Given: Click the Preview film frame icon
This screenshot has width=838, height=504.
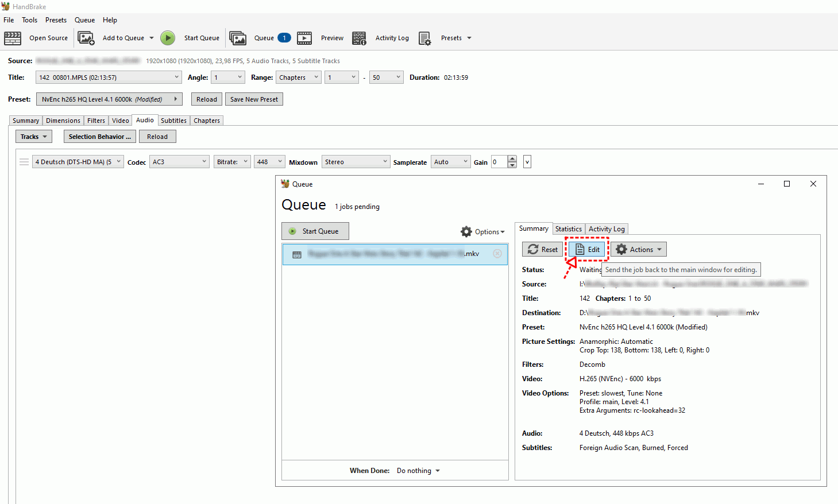Looking at the screenshot, I should click(x=304, y=38).
